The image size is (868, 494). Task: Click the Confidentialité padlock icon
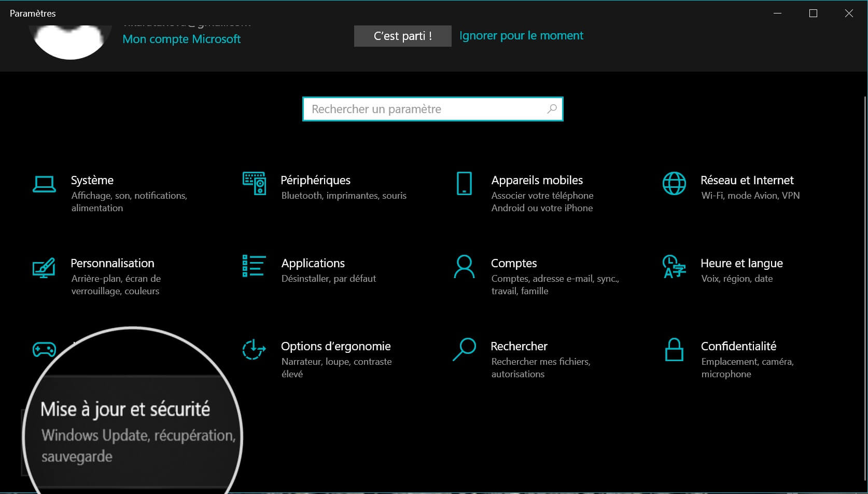point(674,349)
